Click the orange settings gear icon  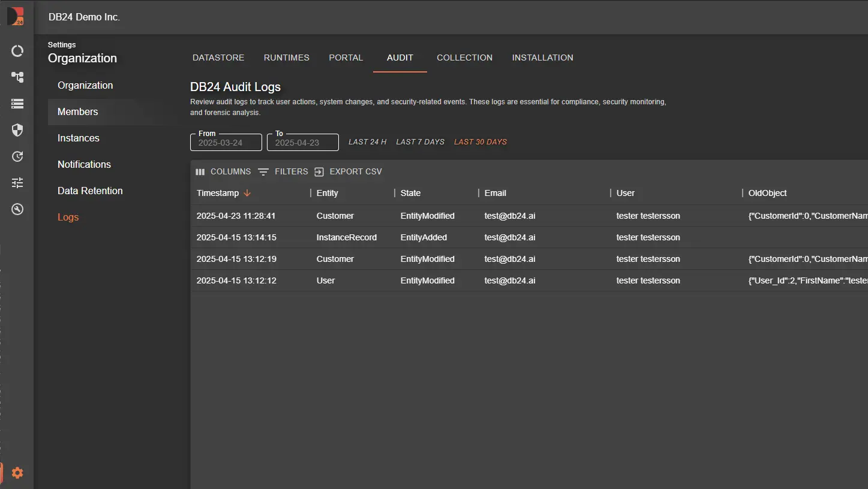click(x=17, y=473)
